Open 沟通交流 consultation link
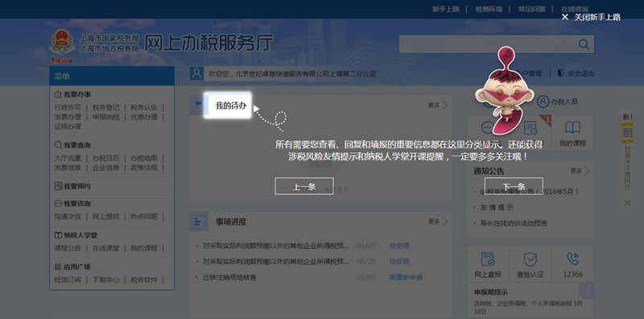This screenshot has height=319, width=644. click(68, 216)
